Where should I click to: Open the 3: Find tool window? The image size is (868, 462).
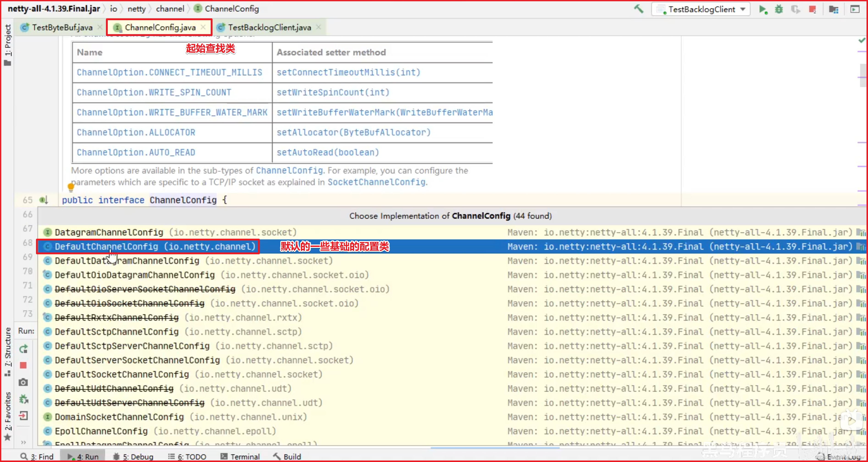37,456
